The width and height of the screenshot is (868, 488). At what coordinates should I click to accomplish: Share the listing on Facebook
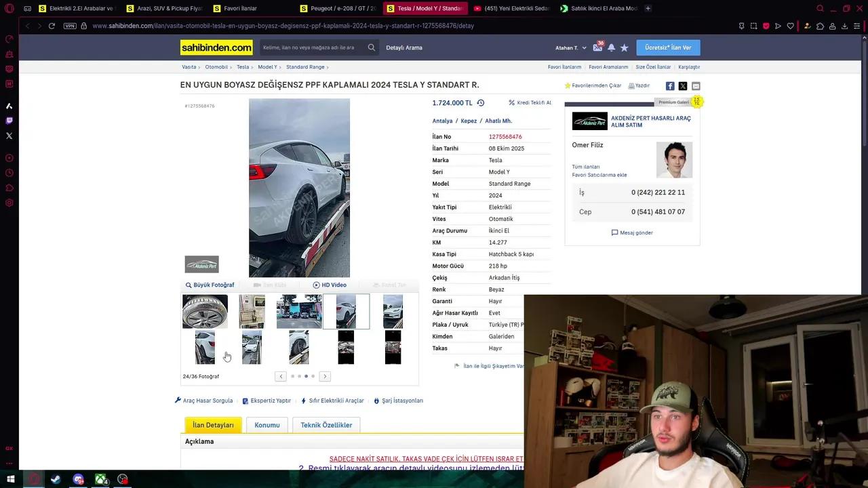tap(670, 86)
